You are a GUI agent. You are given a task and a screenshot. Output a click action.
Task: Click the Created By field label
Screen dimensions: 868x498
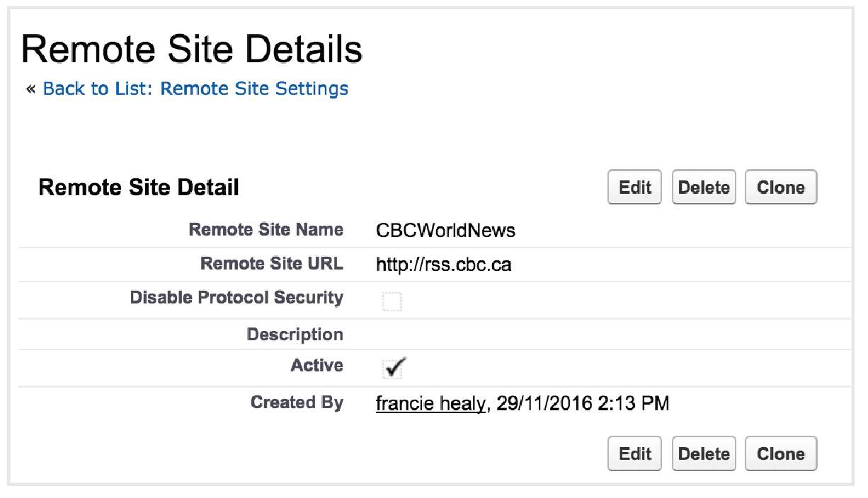pos(297,403)
